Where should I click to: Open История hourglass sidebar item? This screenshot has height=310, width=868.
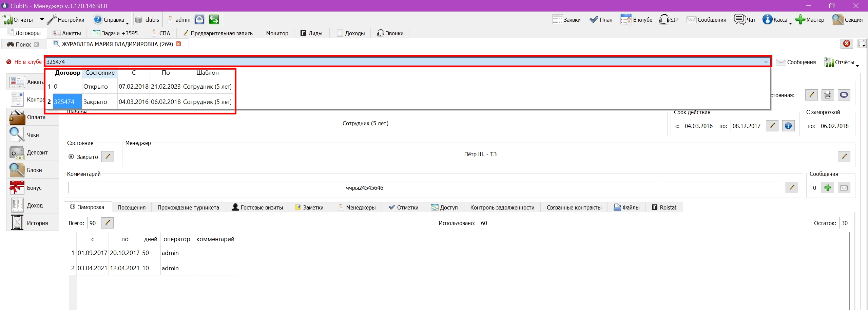point(32,223)
